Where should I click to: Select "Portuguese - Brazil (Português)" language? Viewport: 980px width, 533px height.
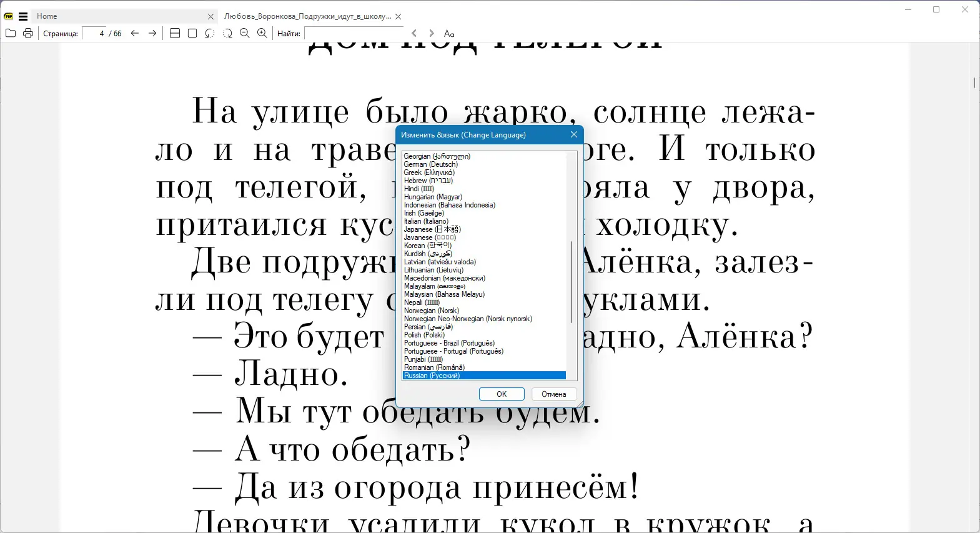[x=483, y=343]
